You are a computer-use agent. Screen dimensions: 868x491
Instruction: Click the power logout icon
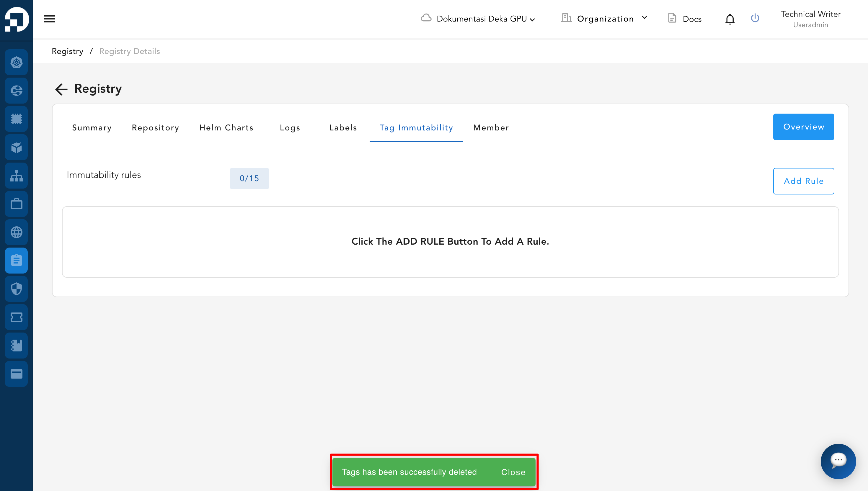755,18
